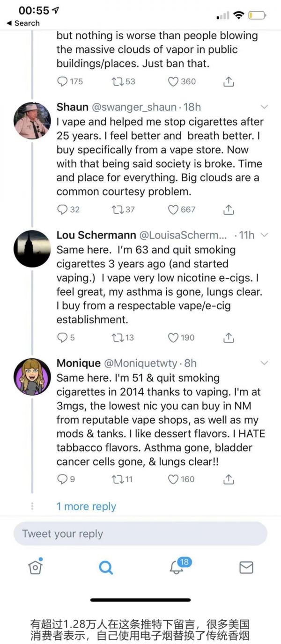Open the Notifications tab with 18 badge
The image size is (281, 644).
177,567
